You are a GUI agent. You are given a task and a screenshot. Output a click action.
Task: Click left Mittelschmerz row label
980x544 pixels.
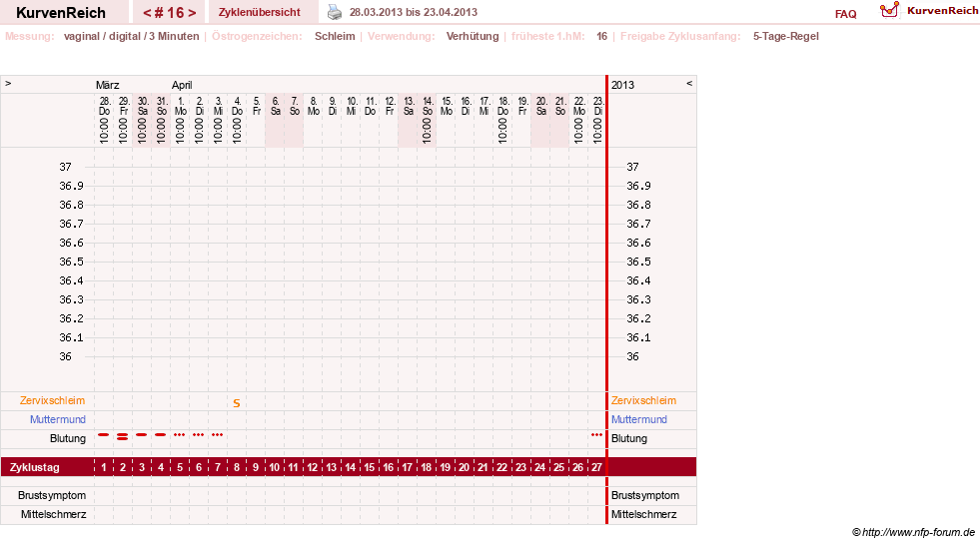point(54,514)
